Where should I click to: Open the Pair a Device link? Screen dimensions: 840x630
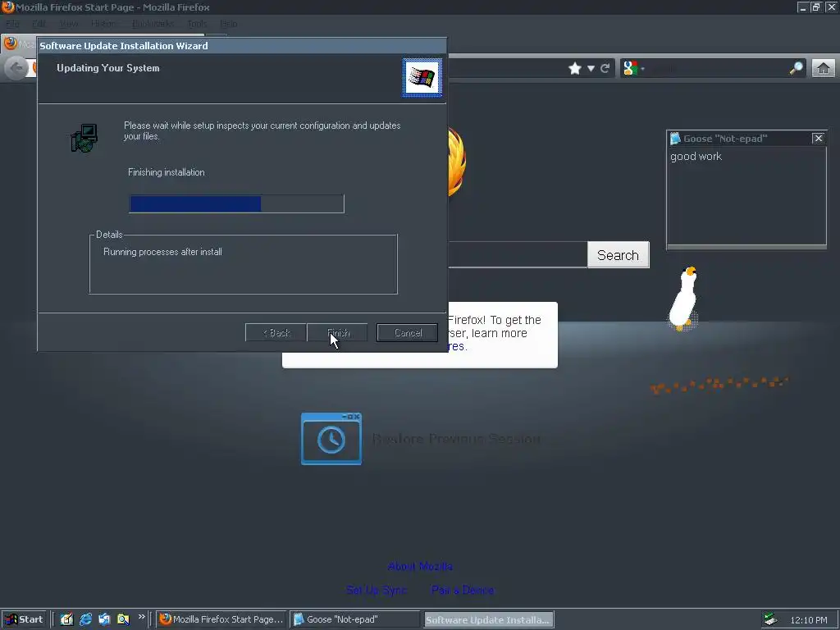pos(463,590)
